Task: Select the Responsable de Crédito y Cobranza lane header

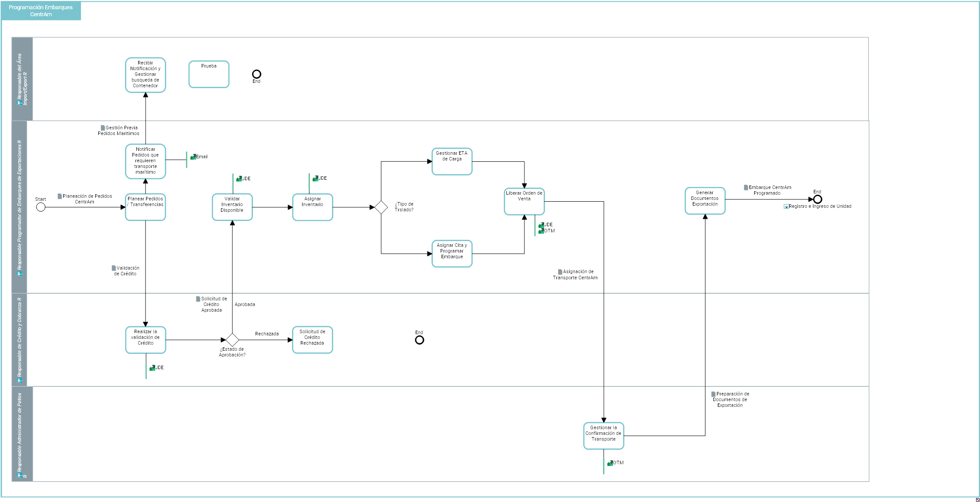Action: coord(19,340)
